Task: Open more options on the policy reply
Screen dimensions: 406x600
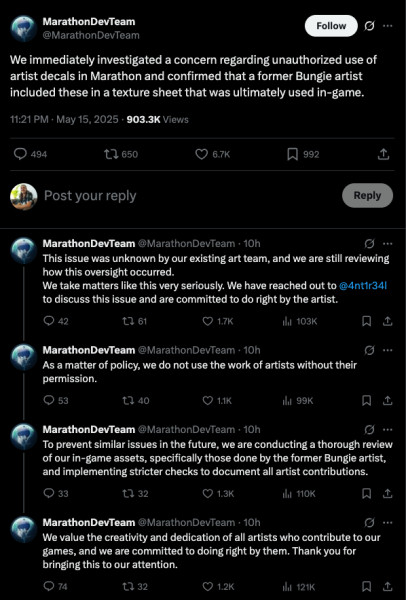Action: click(x=388, y=350)
